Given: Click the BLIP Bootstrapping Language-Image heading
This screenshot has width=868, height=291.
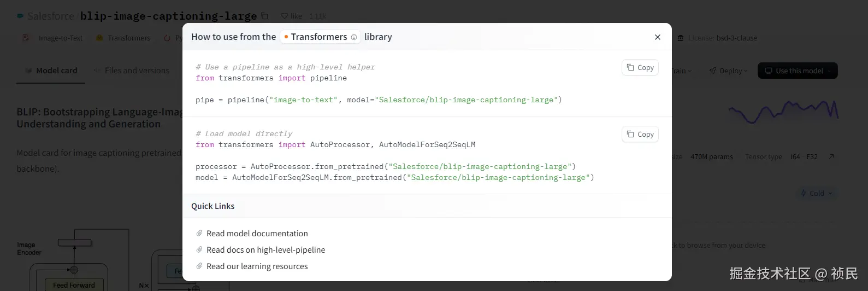Looking at the screenshot, I should pyautogui.click(x=99, y=118).
